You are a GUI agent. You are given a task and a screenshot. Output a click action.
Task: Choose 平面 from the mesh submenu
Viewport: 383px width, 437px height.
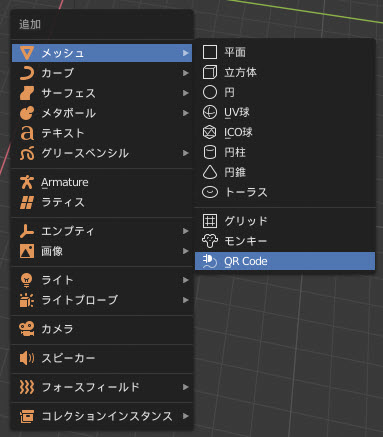tap(285, 52)
